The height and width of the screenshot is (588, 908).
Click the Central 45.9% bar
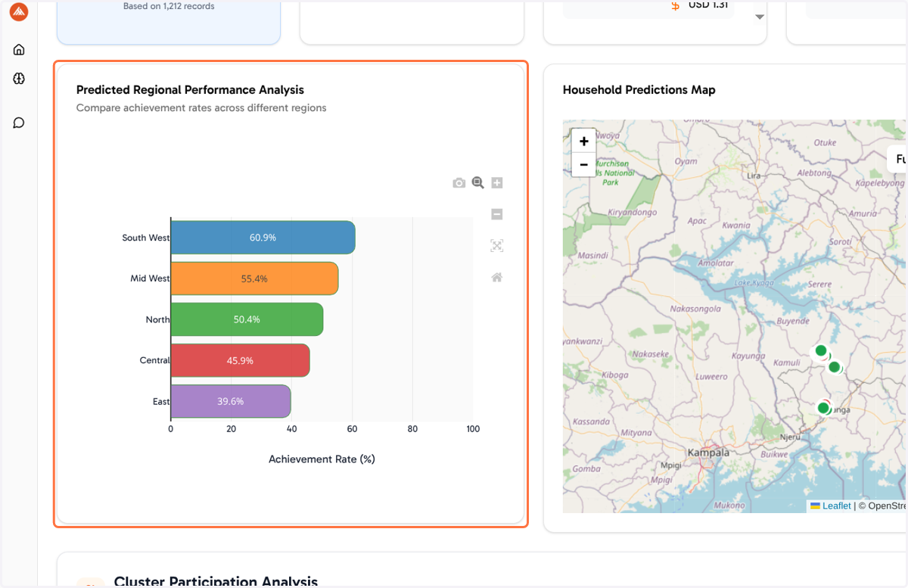tap(240, 360)
